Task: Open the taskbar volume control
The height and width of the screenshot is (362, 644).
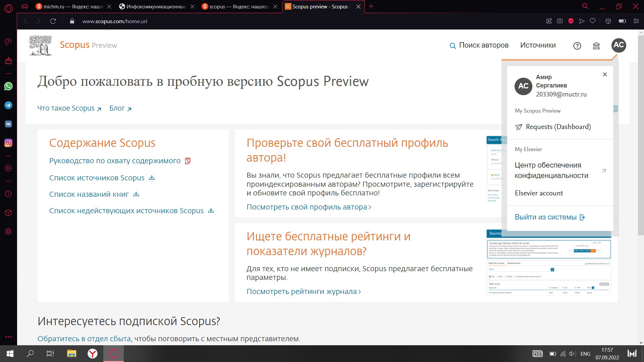Action: 573,354
